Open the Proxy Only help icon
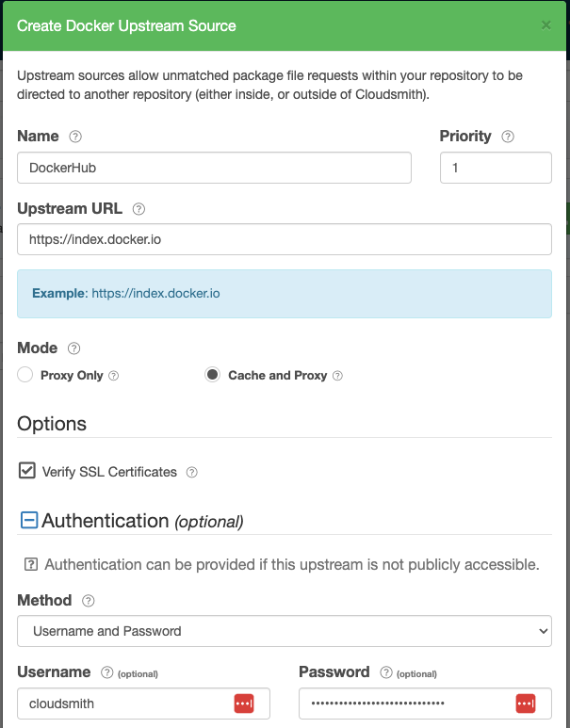This screenshot has height=728, width=570. (x=113, y=376)
